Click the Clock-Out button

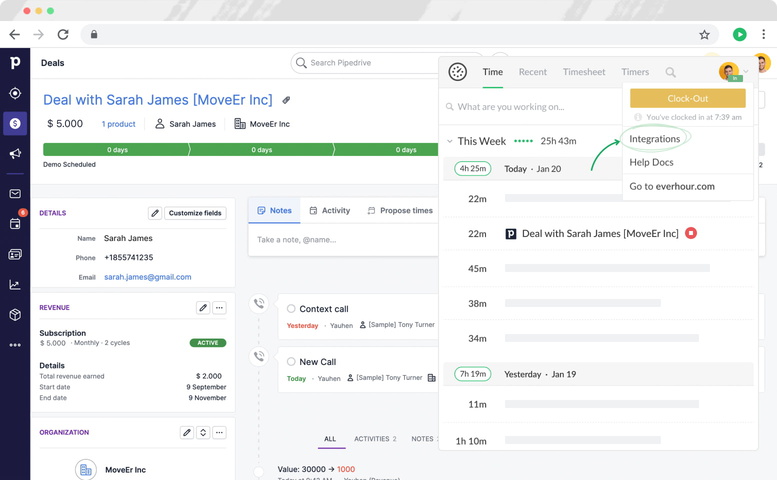click(688, 99)
